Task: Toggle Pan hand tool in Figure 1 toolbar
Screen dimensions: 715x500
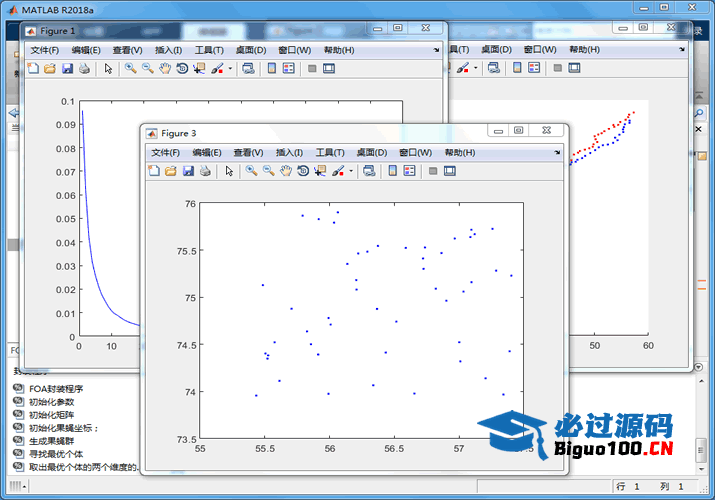Action: [x=165, y=68]
